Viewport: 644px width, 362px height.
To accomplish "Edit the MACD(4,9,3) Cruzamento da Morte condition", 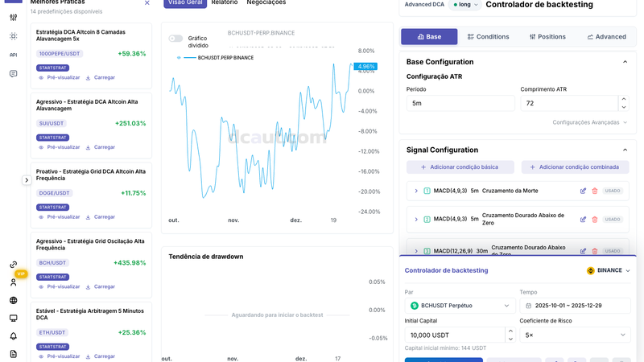I will (583, 191).
